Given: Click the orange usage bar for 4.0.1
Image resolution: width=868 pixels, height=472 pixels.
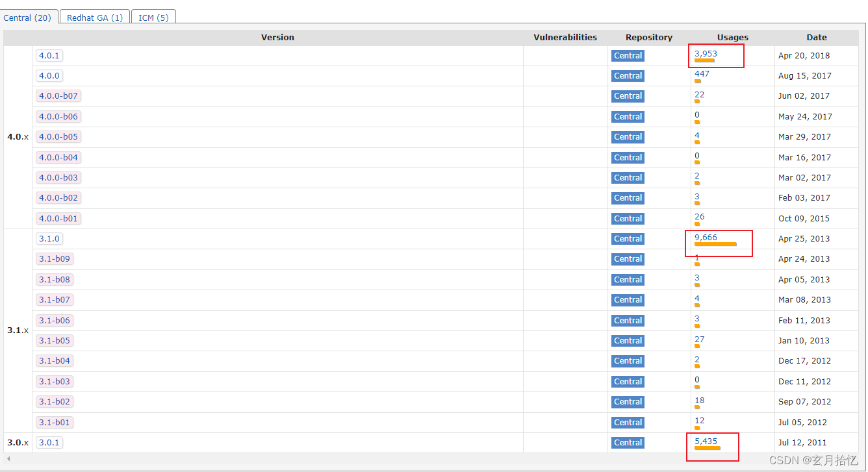Looking at the screenshot, I should tap(704, 60).
